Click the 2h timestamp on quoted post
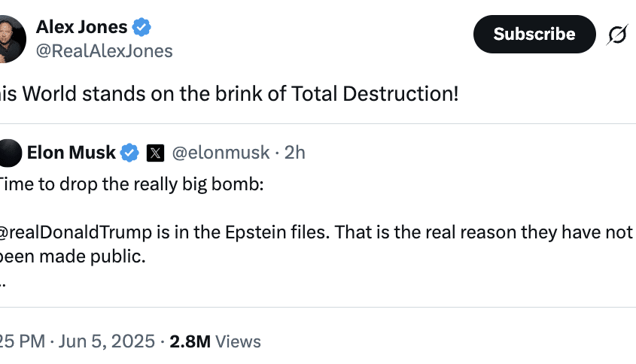Screen dimensions: 636x364 tap(294, 153)
